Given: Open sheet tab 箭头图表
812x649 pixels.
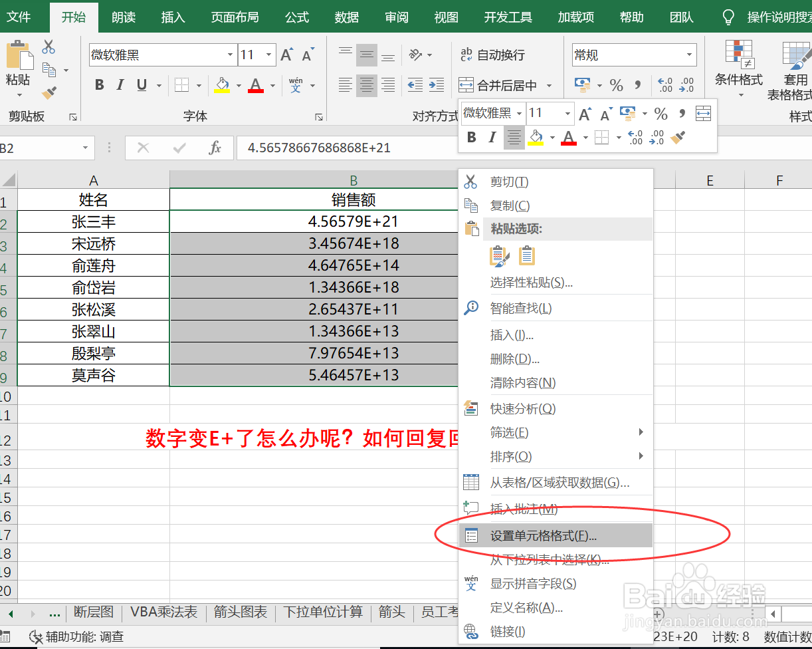Looking at the screenshot, I should coord(241,612).
